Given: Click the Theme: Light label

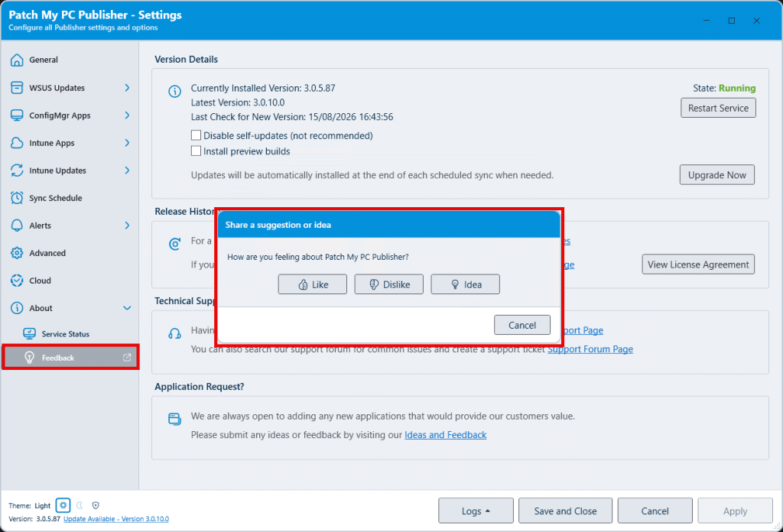Looking at the screenshot, I should point(30,505).
